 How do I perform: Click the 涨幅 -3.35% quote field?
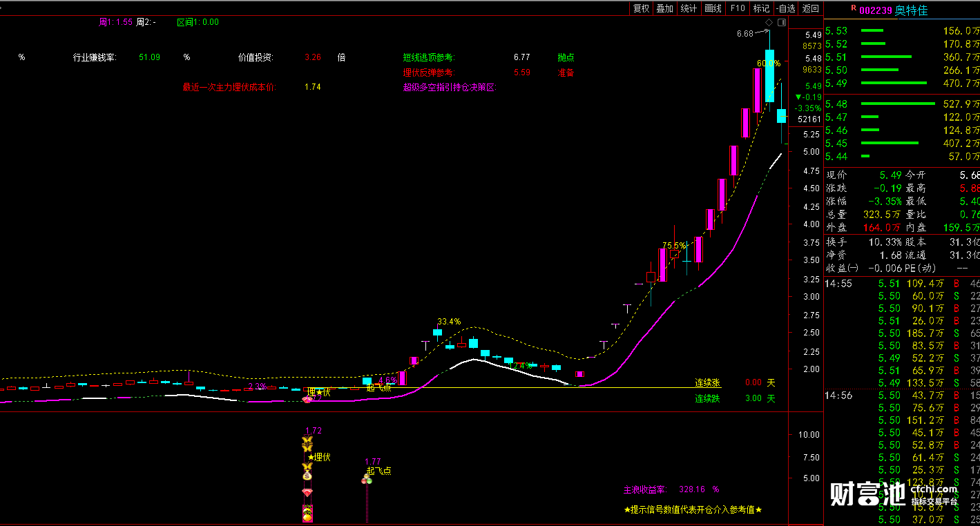863,202
